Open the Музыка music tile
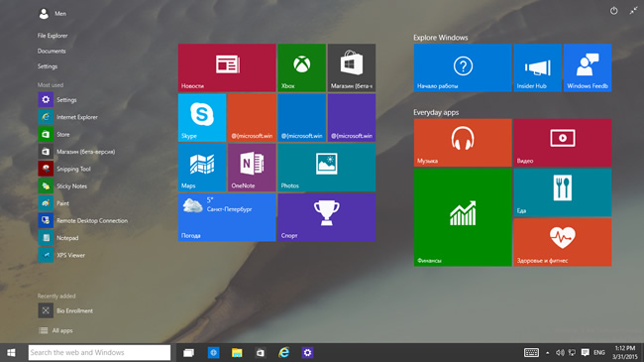This screenshot has height=362, width=644. [463, 143]
